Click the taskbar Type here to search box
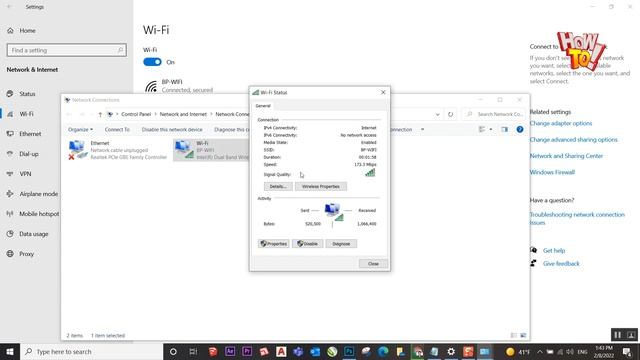 [x=91, y=351]
